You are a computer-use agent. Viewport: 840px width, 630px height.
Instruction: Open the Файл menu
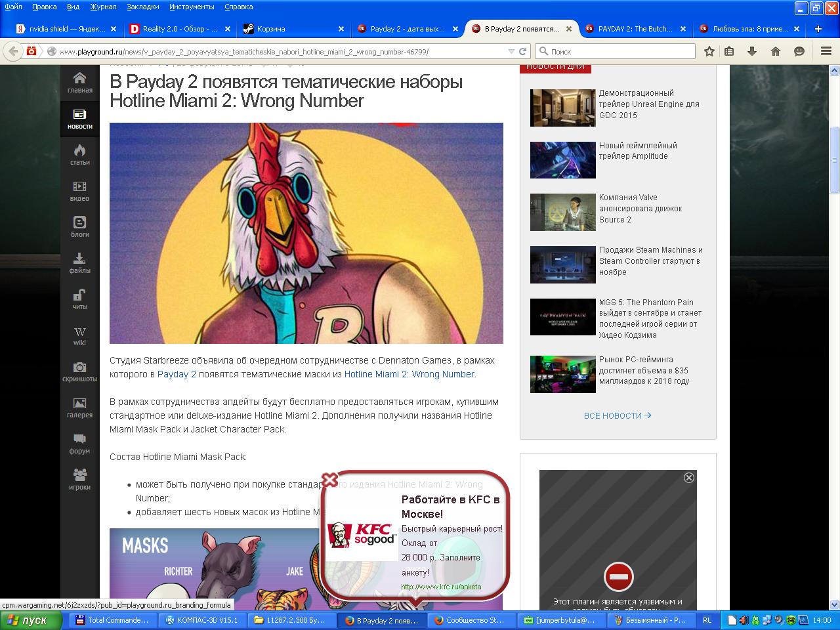pos(13,7)
